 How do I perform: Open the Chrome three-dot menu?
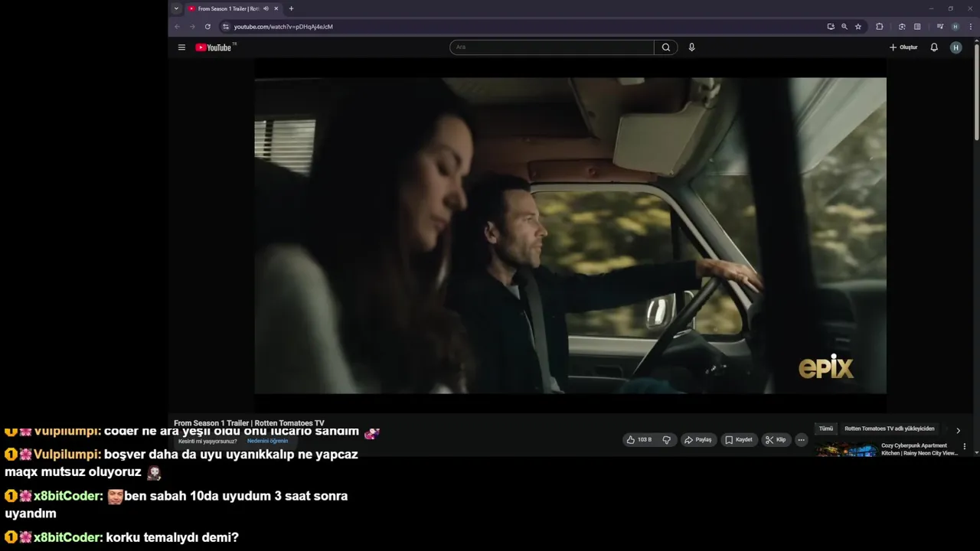[970, 27]
